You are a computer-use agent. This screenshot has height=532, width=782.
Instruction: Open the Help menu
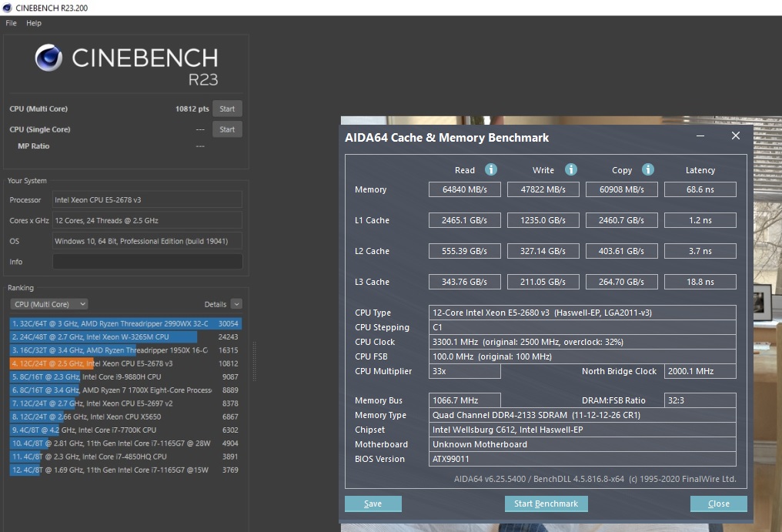point(34,23)
